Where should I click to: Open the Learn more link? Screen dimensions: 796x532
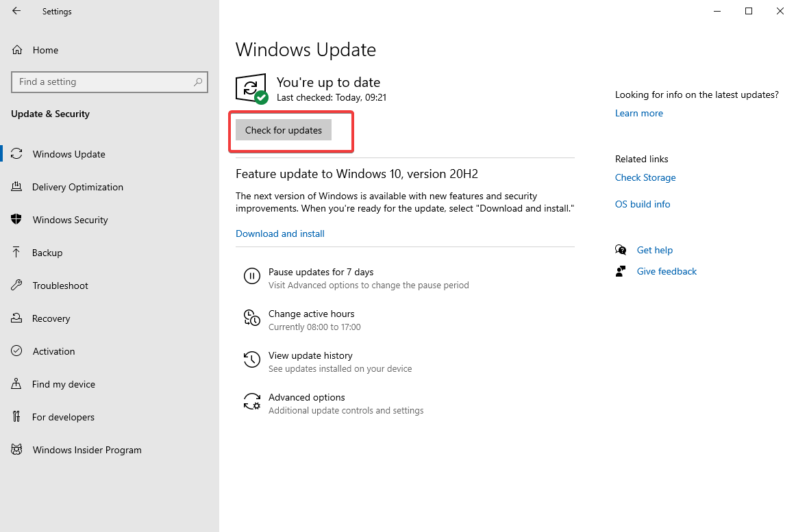pyautogui.click(x=638, y=113)
